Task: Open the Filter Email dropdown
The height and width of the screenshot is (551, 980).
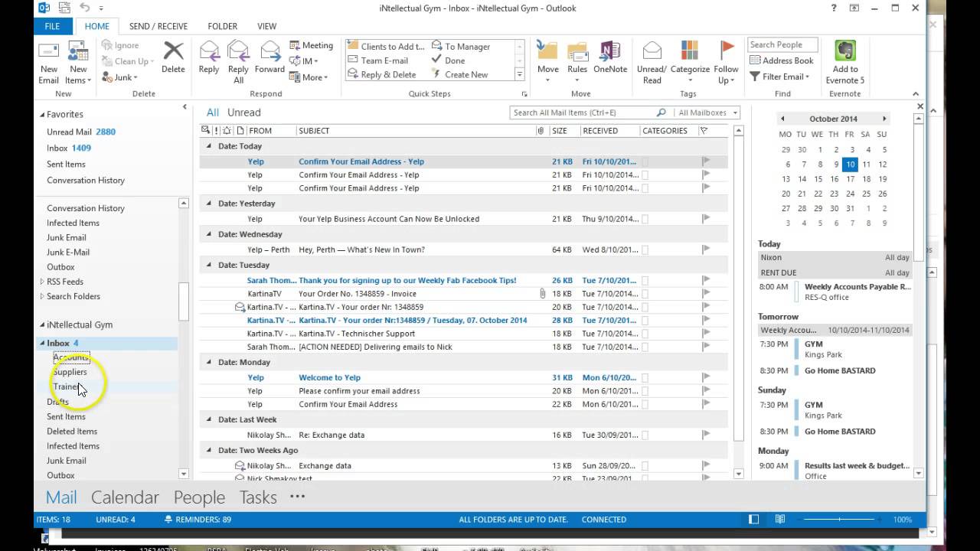Action: [779, 77]
